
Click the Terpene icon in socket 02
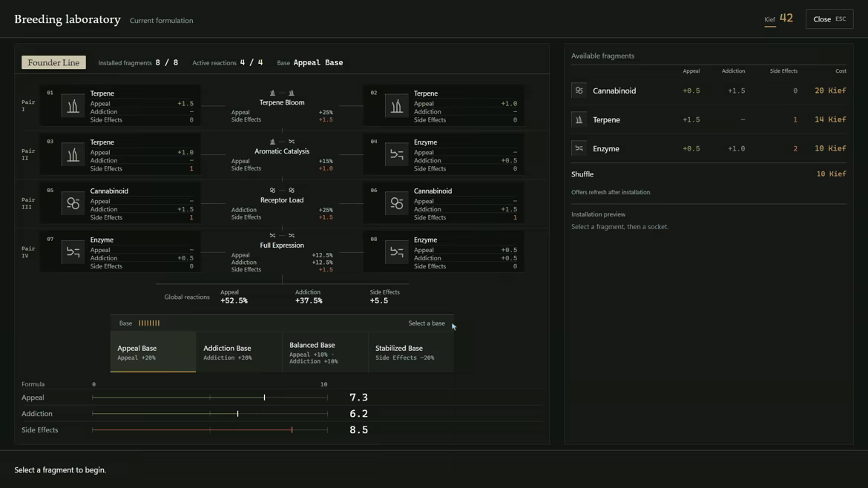coord(396,105)
